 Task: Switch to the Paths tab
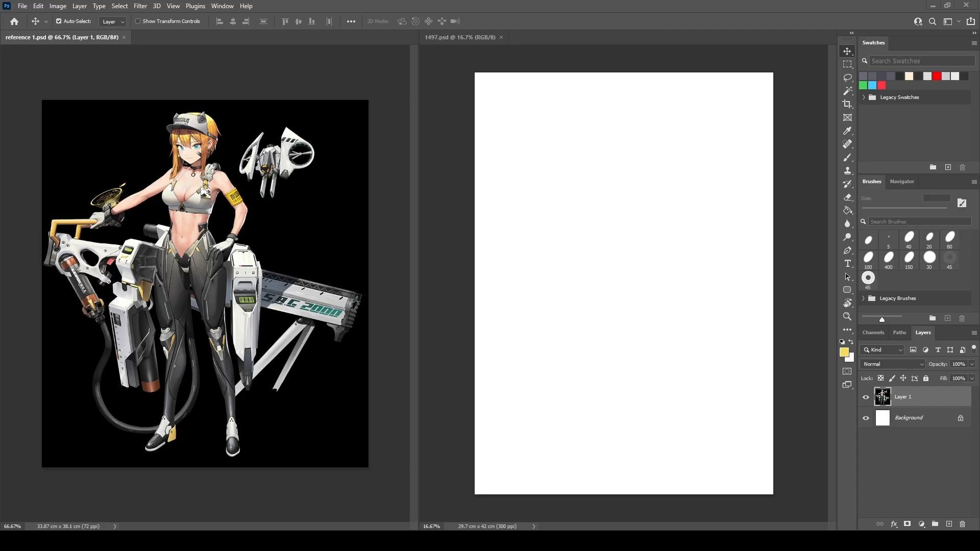click(x=899, y=332)
